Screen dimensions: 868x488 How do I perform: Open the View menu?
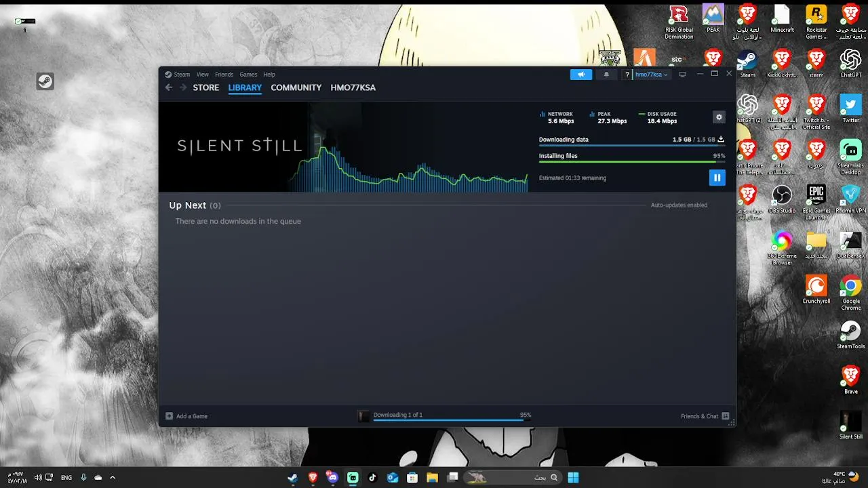tap(203, 75)
